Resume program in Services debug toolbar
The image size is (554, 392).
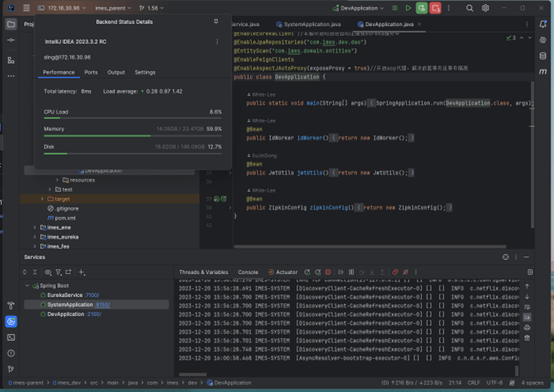tap(341, 272)
